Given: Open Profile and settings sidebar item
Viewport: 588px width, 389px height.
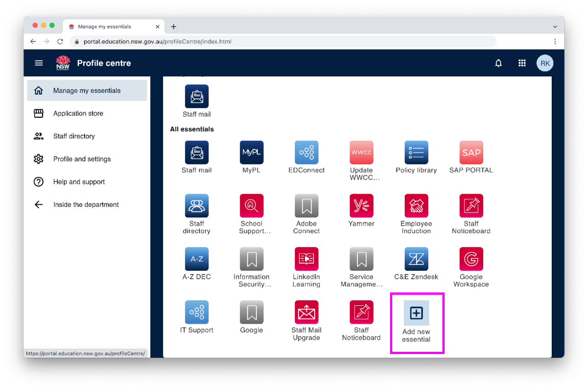Looking at the screenshot, I should click(87, 159).
